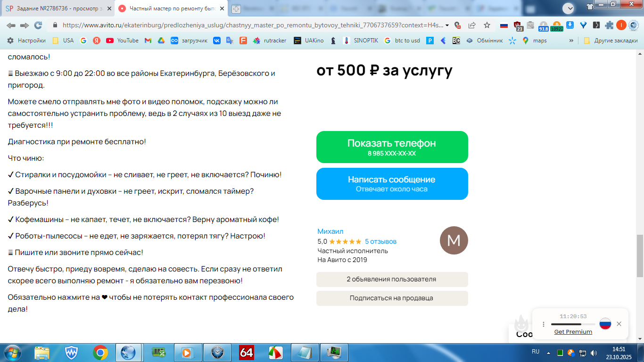Screen dimensions: 644x362
Task: Bookmark this page with the star icon
Action: (487, 25)
